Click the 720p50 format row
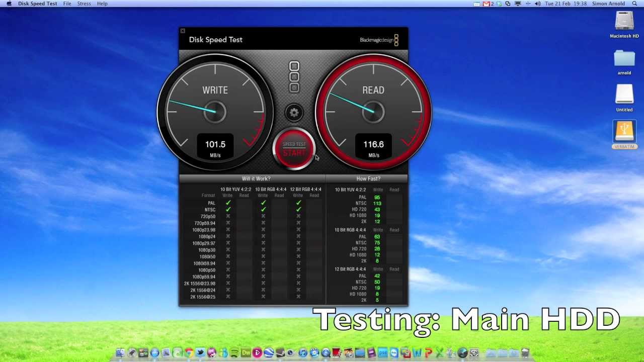 [252, 216]
